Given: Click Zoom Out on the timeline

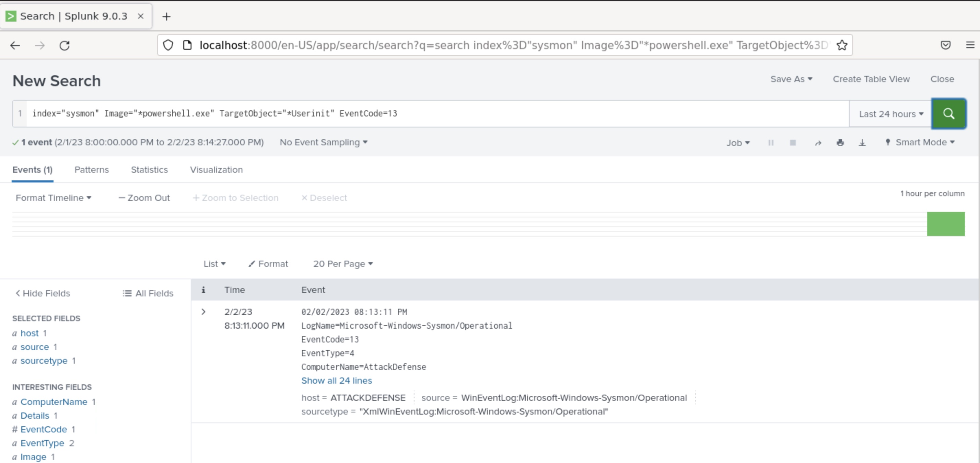Looking at the screenshot, I should [x=144, y=198].
